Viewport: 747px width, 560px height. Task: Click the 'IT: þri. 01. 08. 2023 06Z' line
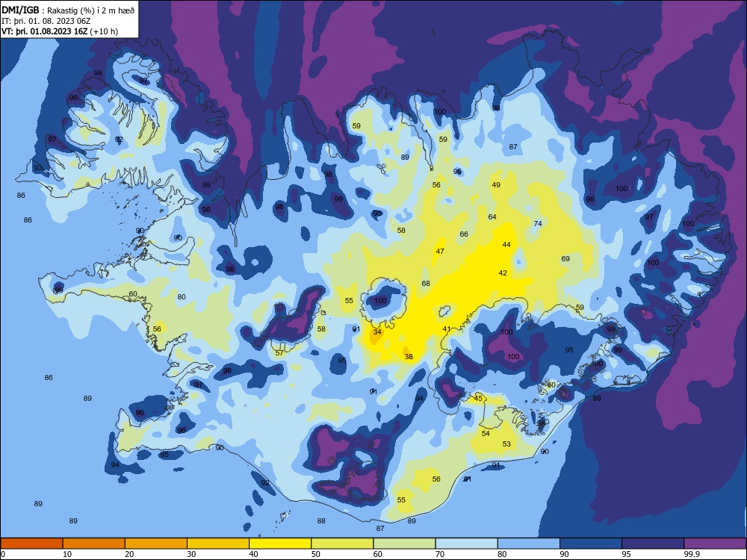[46, 21]
